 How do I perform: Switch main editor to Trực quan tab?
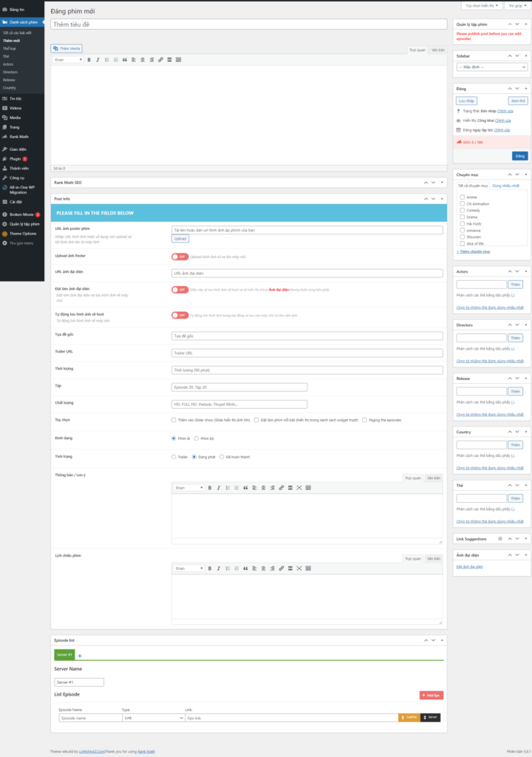click(417, 50)
